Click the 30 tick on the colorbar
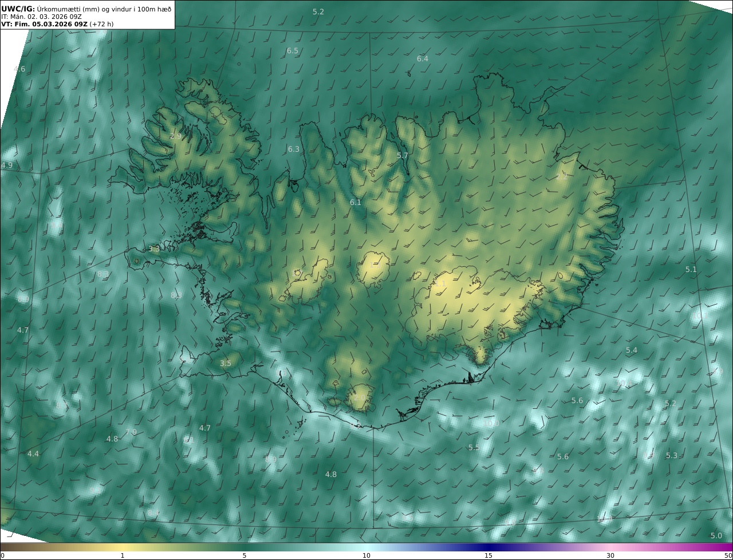 (610, 556)
